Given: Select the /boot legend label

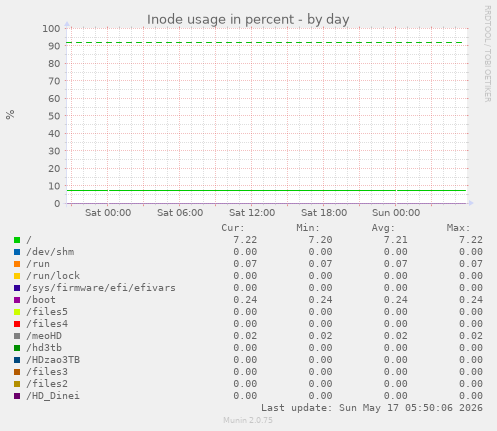Looking at the screenshot, I should click(x=41, y=300).
